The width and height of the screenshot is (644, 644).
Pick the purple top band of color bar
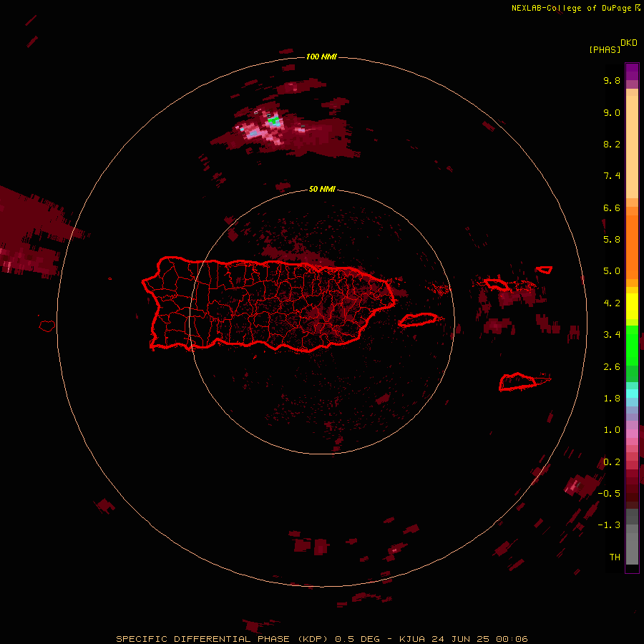(x=632, y=72)
